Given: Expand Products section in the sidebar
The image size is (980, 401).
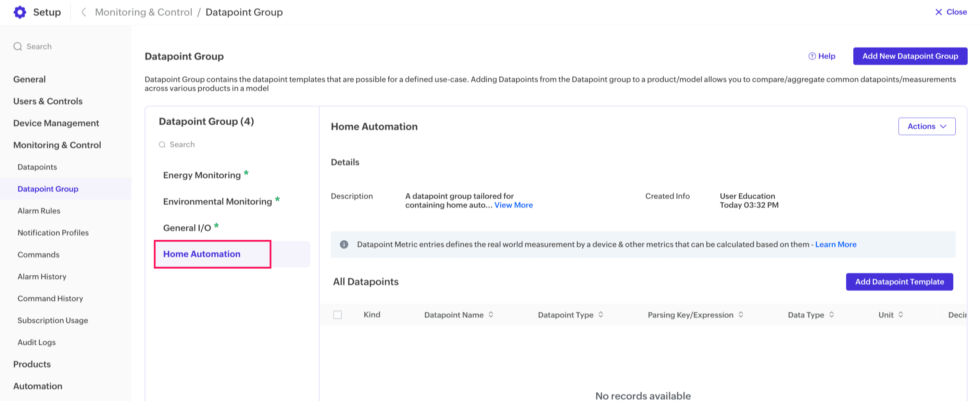Looking at the screenshot, I should [32, 364].
